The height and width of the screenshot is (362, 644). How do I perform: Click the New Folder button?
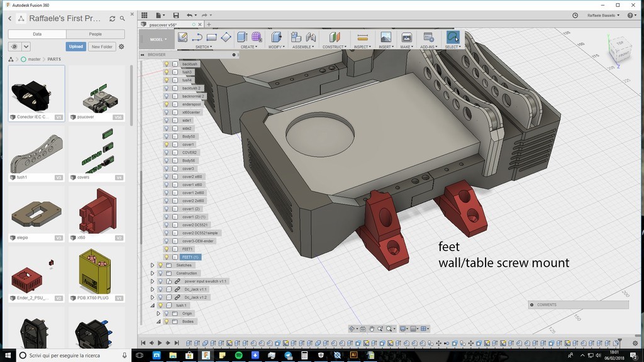pos(102,47)
